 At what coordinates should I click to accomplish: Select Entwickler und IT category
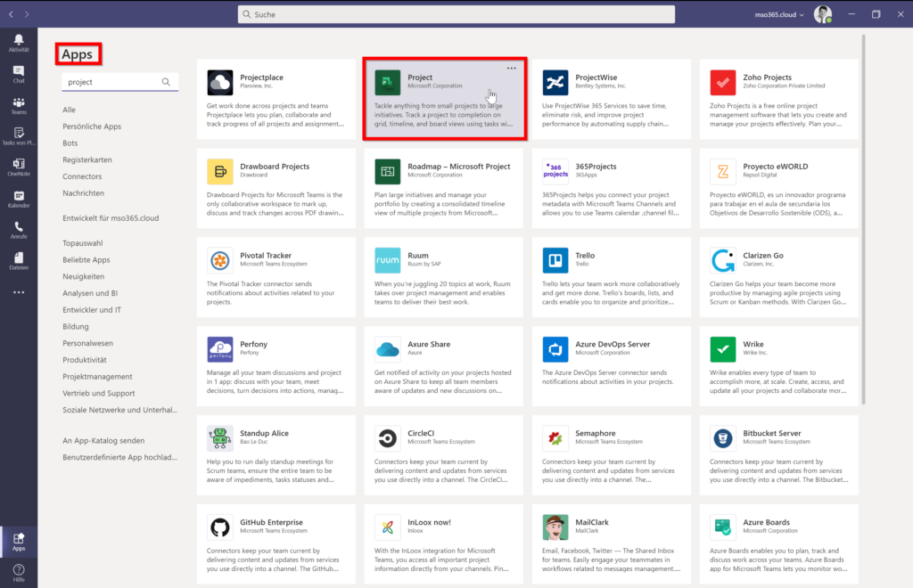pyautogui.click(x=92, y=310)
